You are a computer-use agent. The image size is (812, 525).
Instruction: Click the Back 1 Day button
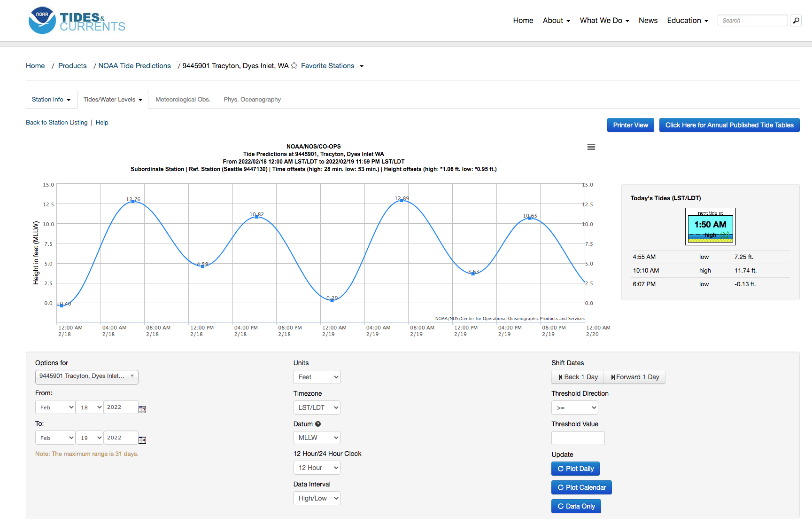point(578,377)
